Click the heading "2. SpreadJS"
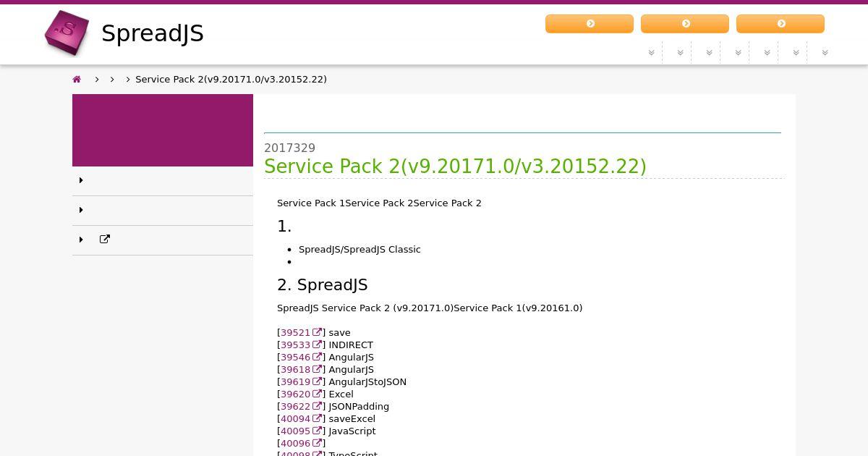The height and width of the screenshot is (456, 868). pos(323,284)
